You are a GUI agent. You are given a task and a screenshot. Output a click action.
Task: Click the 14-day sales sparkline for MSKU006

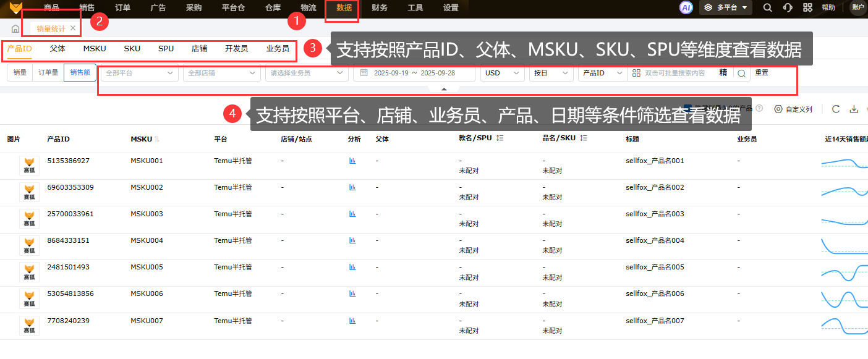pyautogui.click(x=844, y=300)
